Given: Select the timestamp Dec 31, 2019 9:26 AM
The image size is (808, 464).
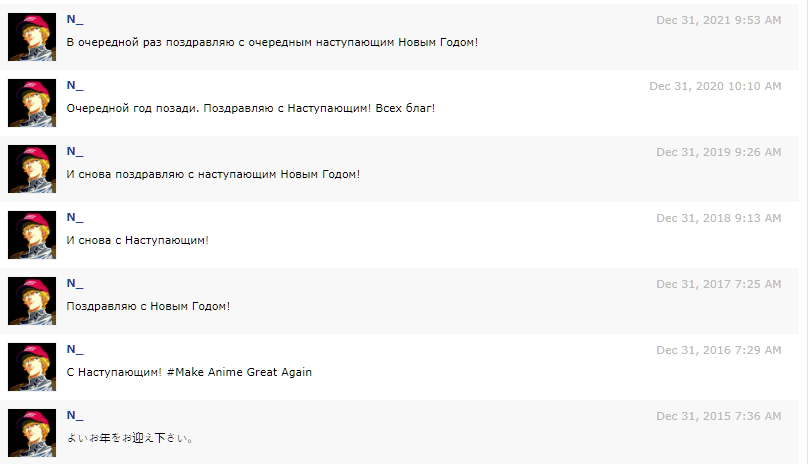Looking at the screenshot, I should coord(718,152).
